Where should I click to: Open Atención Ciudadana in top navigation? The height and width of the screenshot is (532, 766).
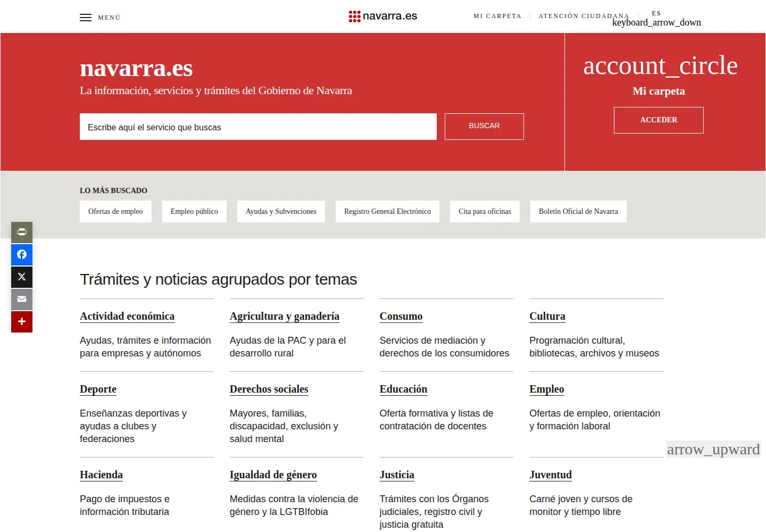[x=584, y=16]
